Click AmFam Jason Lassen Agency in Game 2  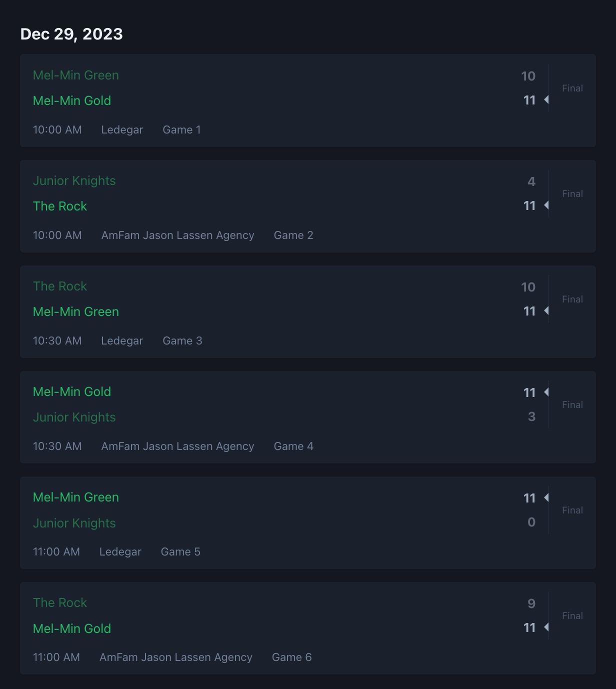177,235
